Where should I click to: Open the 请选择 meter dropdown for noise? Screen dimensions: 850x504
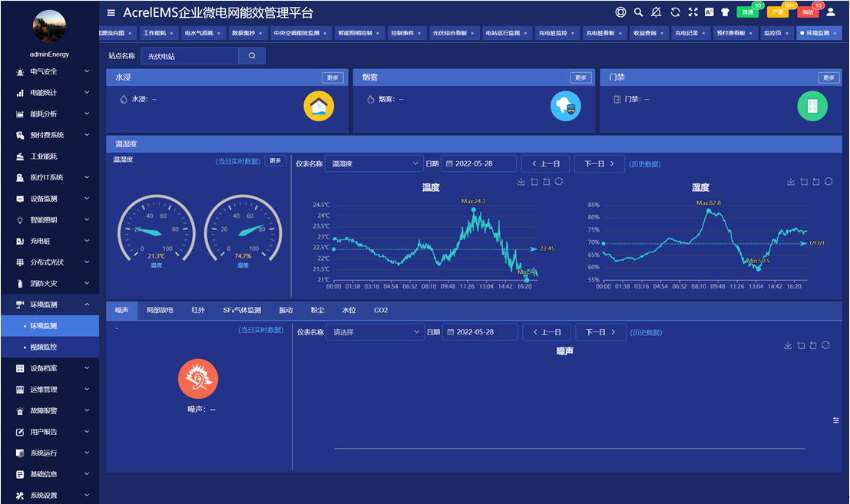coord(374,332)
